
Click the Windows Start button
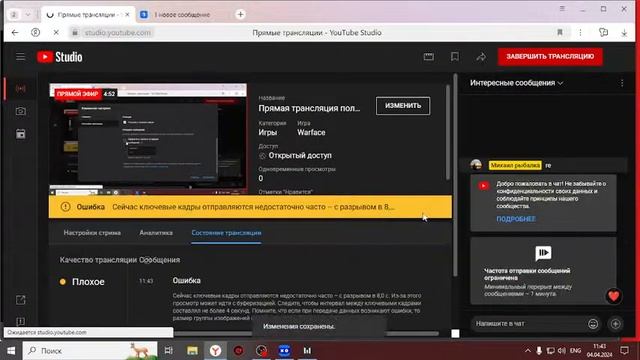click(x=11, y=351)
